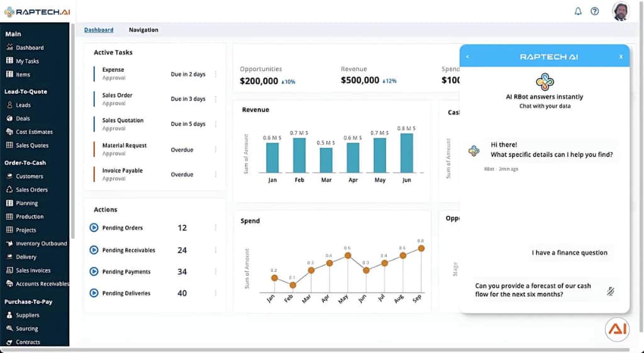The image size is (644, 353).
Task: Click the Leads sidebar icon
Action: point(9,105)
